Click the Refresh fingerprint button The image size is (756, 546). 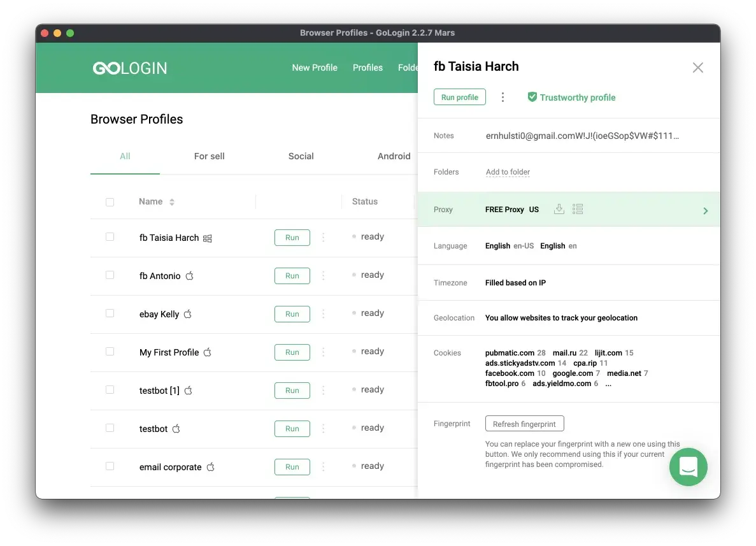coord(525,424)
